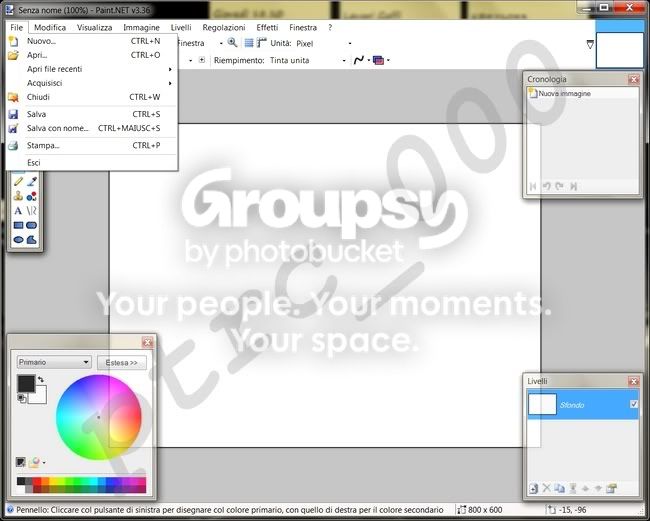Image resolution: width=650 pixels, height=521 pixels.
Task: Choose Stampa... from File menu
Action: click(x=93, y=145)
